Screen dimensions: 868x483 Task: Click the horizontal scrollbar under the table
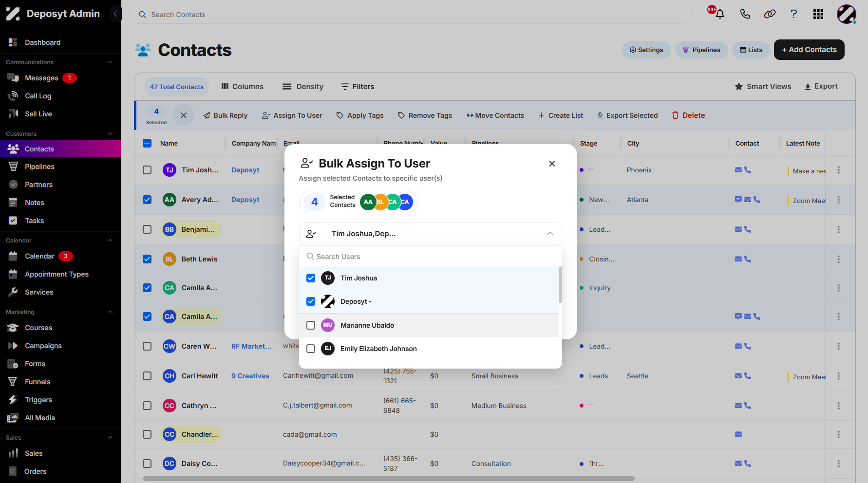(x=389, y=479)
